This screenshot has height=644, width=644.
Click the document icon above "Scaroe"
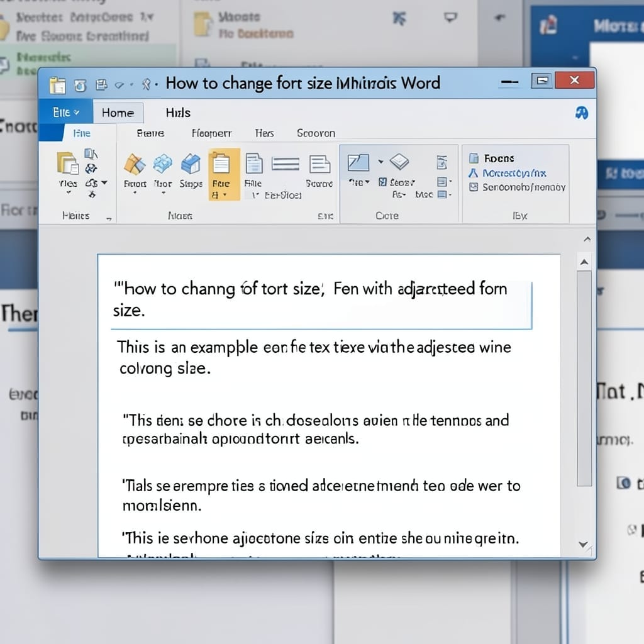tap(319, 164)
